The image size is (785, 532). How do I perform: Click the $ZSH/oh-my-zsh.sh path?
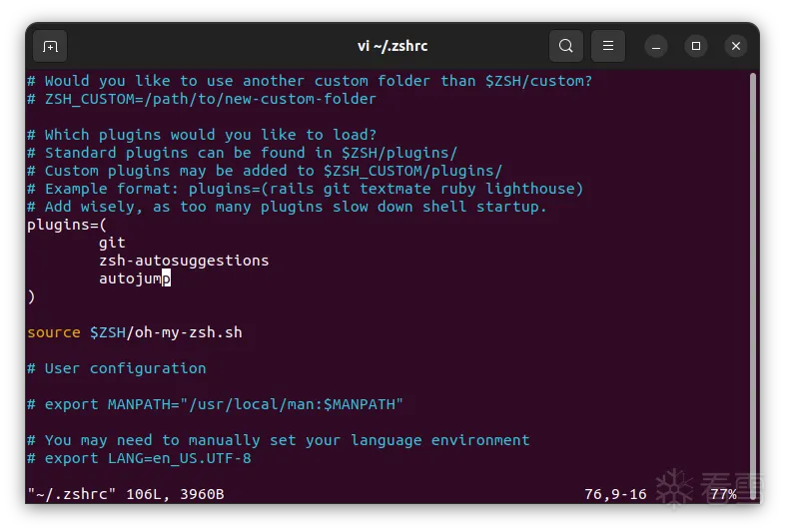(x=166, y=332)
